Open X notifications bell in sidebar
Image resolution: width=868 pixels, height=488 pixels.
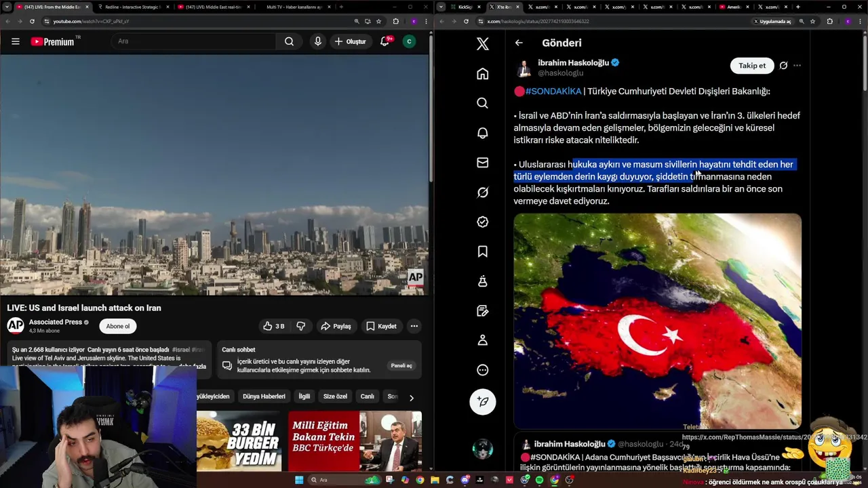click(x=482, y=133)
